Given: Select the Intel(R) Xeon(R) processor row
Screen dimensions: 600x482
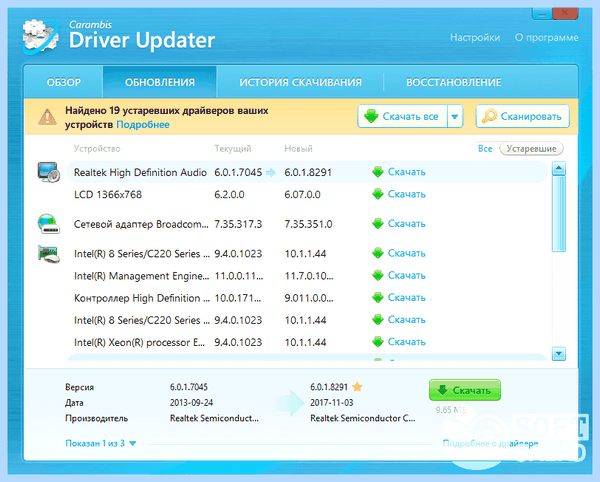Looking at the screenshot, I should click(x=307, y=342).
